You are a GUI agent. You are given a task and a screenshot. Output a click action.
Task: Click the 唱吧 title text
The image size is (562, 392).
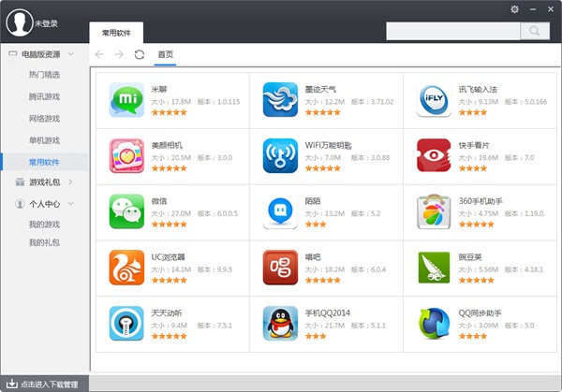coord(313,257)
